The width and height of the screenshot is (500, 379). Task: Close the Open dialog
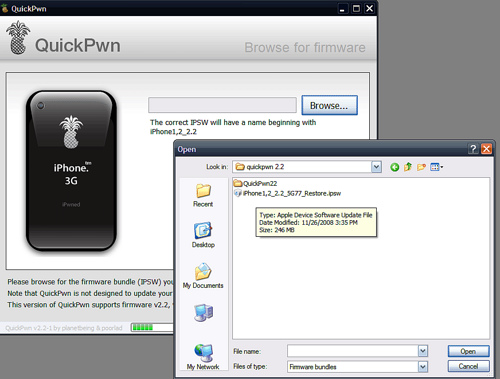(x=486, y=149)
